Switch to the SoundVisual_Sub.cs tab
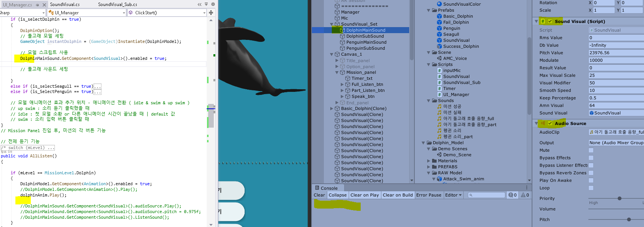Screen dimensions: 644x227 [117, 5]
